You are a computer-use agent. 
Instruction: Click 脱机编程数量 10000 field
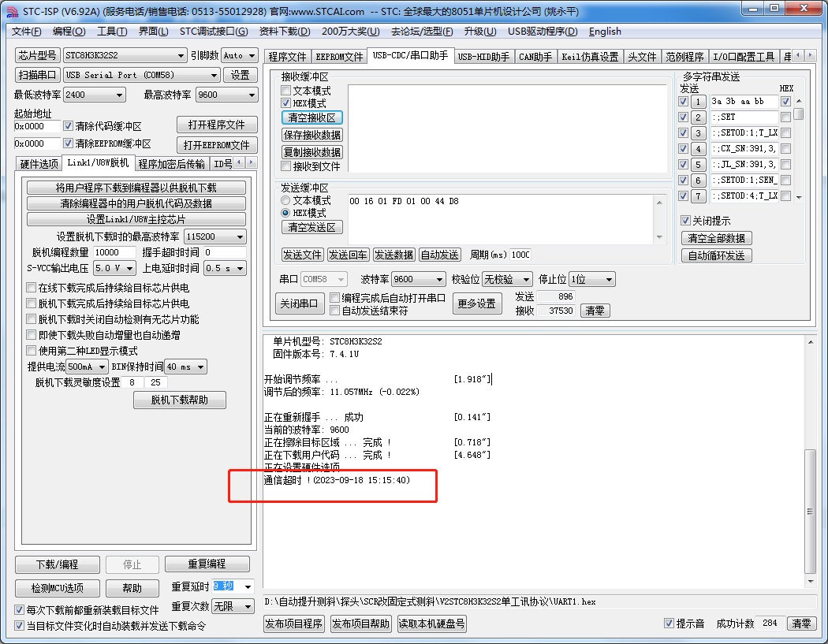114,252
